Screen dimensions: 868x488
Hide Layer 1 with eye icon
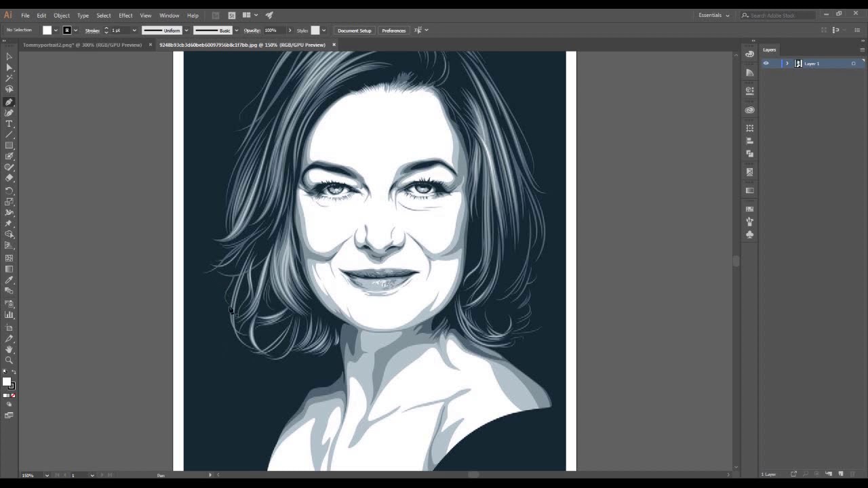pos(766,63)
